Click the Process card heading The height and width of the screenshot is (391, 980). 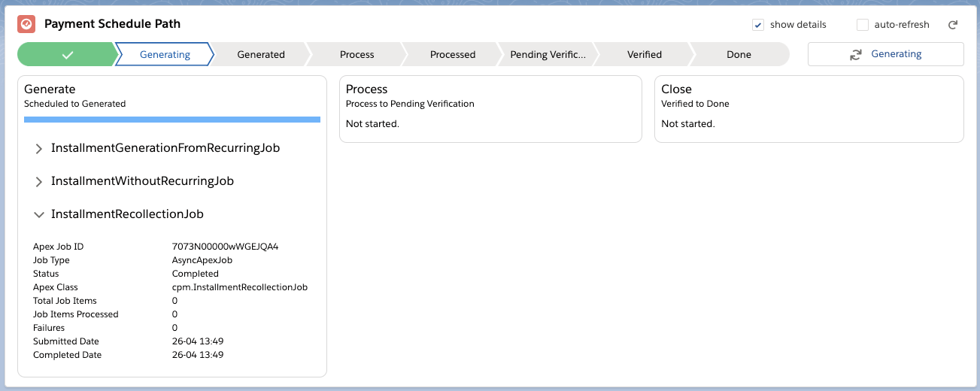point(367,89)
